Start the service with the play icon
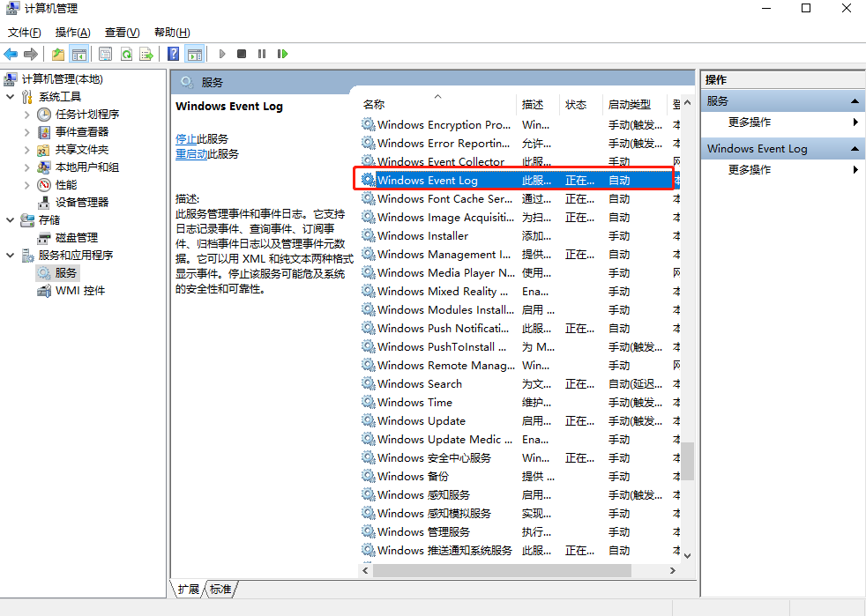 tap(221, 54)
